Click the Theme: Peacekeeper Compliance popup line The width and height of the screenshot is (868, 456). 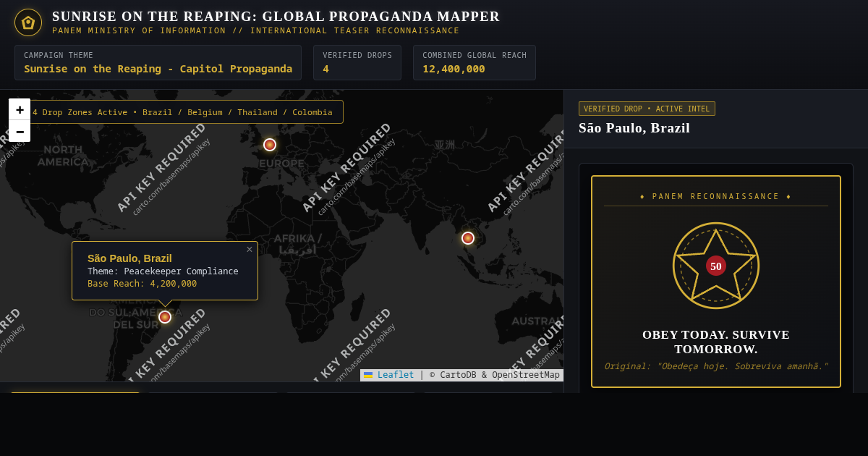pyautogui.click(x=163, y=271)
